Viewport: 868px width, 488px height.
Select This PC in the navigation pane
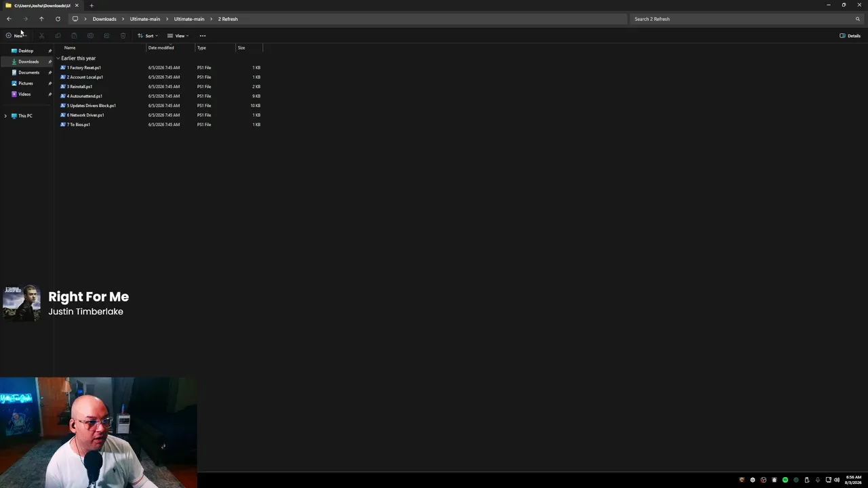(25, 116)
